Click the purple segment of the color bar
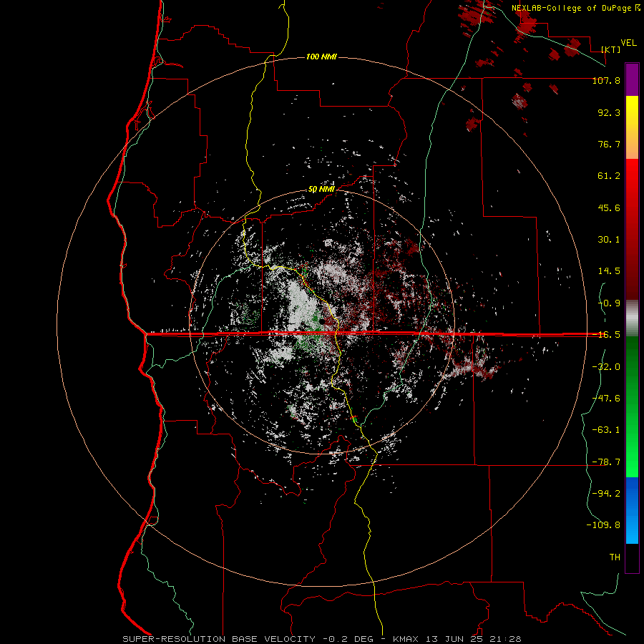This screenshot has width=644, height=644. pyautogui.click(x=632, y=80)
